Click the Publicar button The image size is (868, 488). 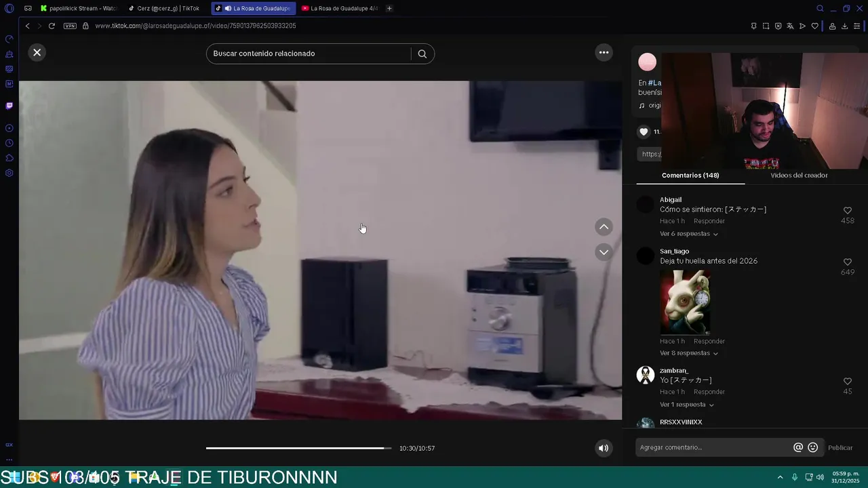pyautogui.click(x=840, y=447)
